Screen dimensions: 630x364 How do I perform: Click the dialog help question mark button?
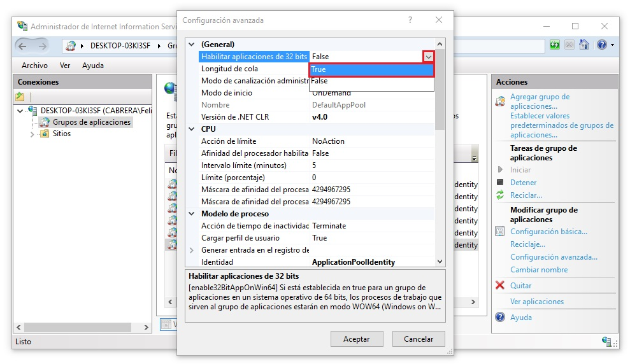(410, 20)
